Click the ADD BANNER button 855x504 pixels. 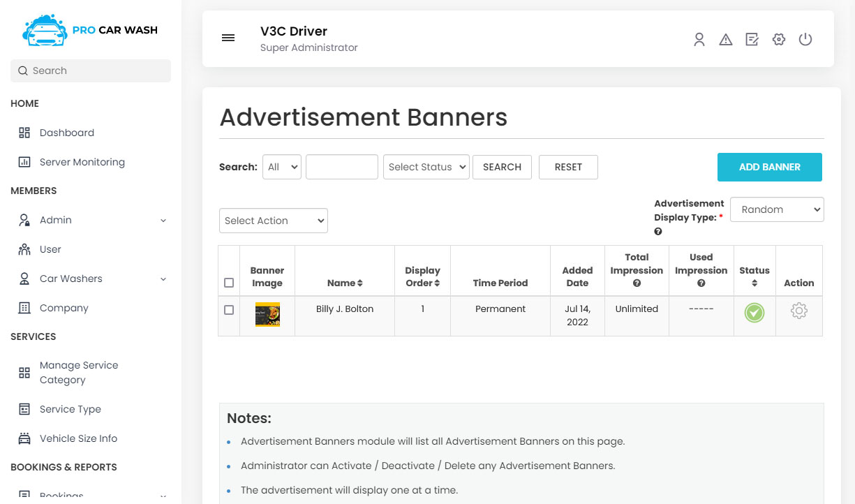tap(770, 167)
